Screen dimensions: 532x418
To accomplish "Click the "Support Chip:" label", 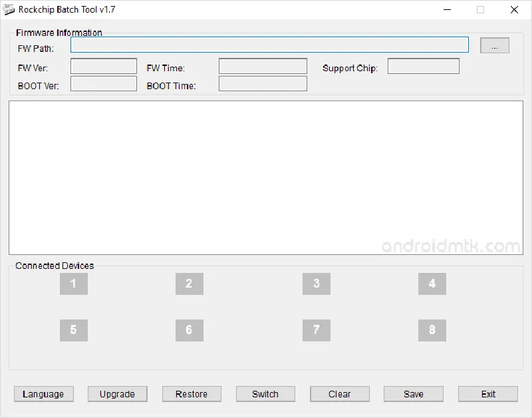I will pos(350,69).
